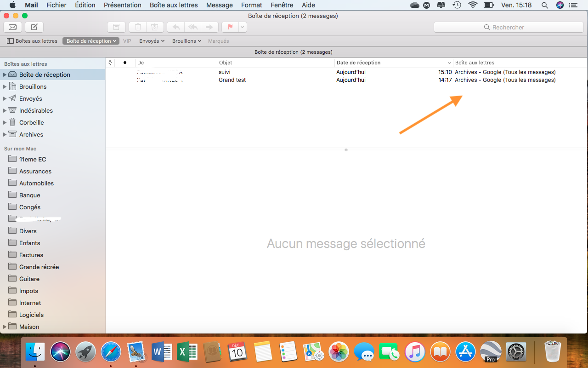Launch Microsoft Word from the Dock
Screen dimensions: 588x368
pyautogui.click(x=161, y=352)
